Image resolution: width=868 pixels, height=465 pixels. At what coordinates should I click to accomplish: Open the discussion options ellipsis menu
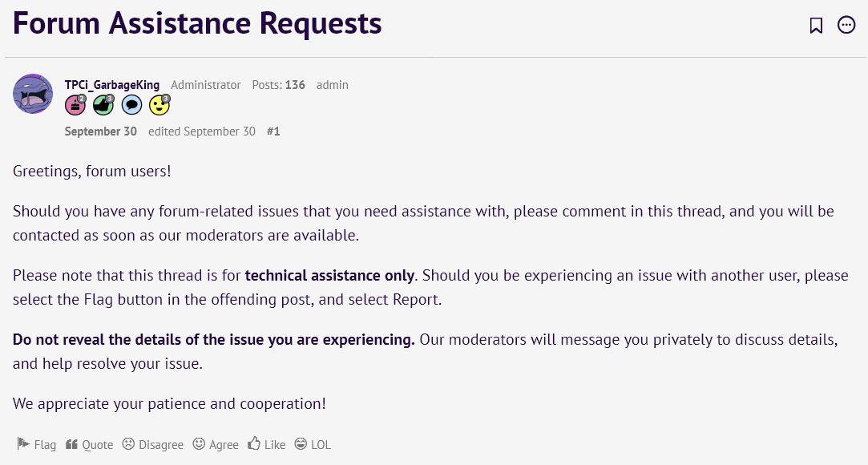point(846,25)
